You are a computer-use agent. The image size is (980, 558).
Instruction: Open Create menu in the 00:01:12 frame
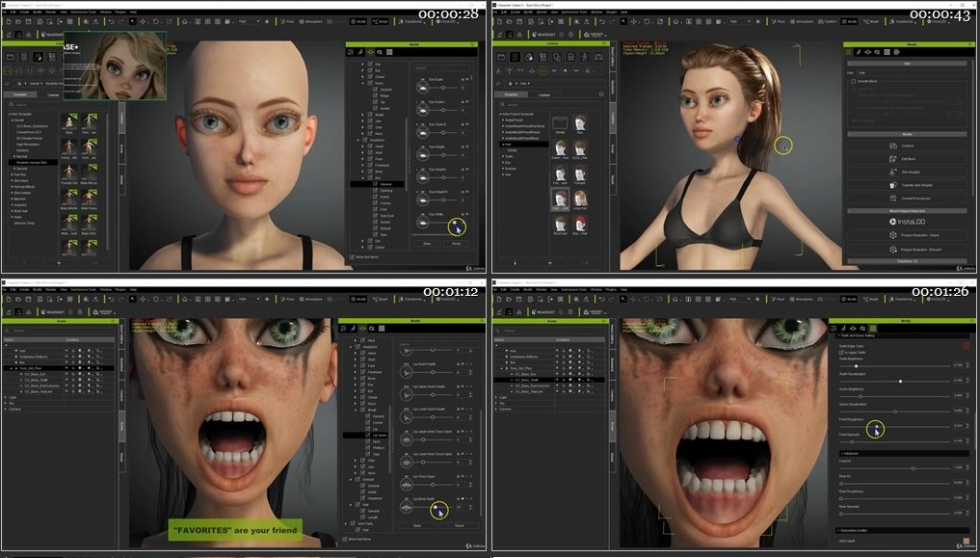[x=25, y=289]
